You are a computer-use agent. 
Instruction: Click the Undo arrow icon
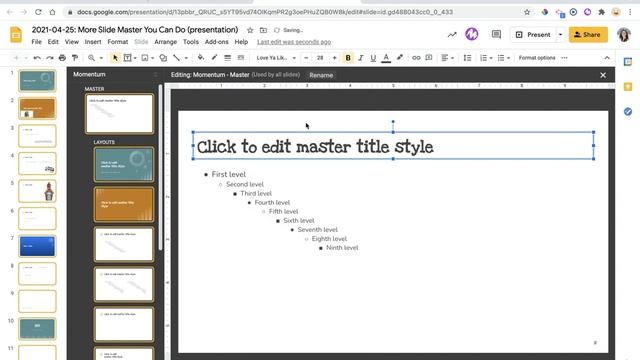coord(37,58)
